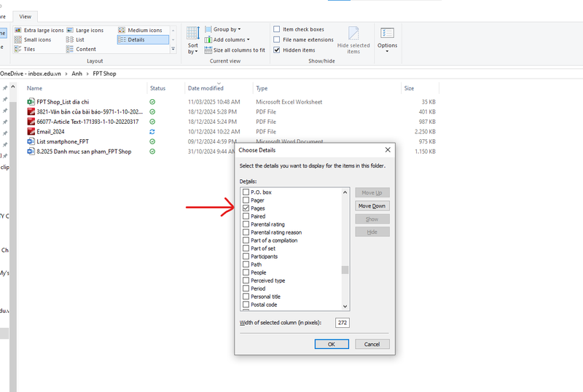Expand the OneDrive breadcrumb chevron
The image size is (583, 392).
[x=66, y=74]
